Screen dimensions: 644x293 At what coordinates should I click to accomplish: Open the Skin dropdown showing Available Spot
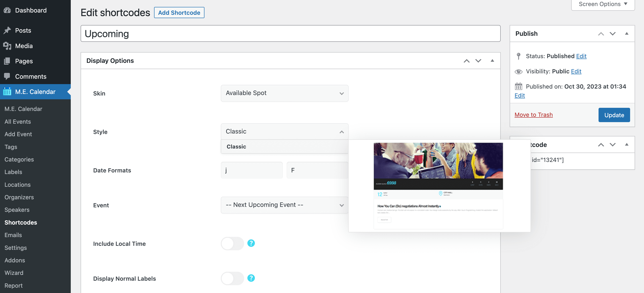(x=285, y=93)
